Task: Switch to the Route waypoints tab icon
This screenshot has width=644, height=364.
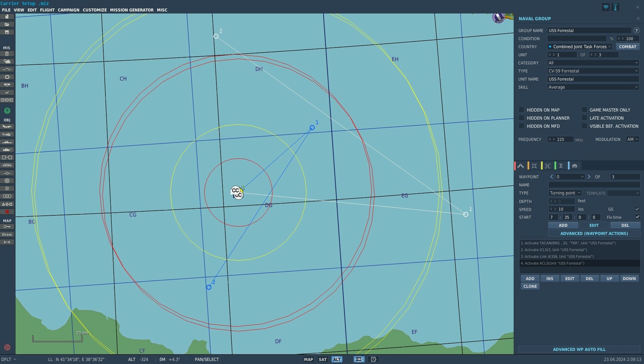Action: (521, 166)
